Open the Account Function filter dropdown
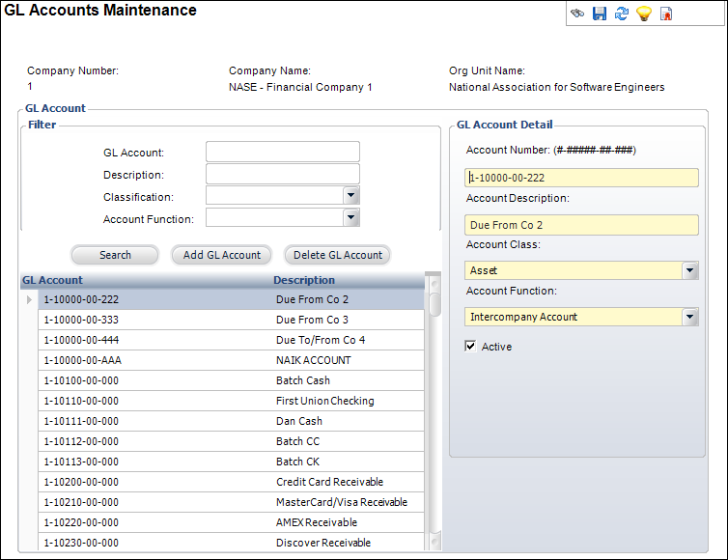Image resolution: width=728 pixels, height=560 pixels. point(351,217)
